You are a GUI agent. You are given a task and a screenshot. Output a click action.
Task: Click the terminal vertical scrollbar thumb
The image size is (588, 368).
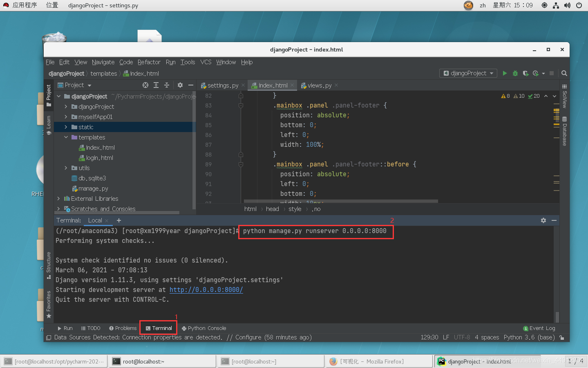click(x=557, y=317)
